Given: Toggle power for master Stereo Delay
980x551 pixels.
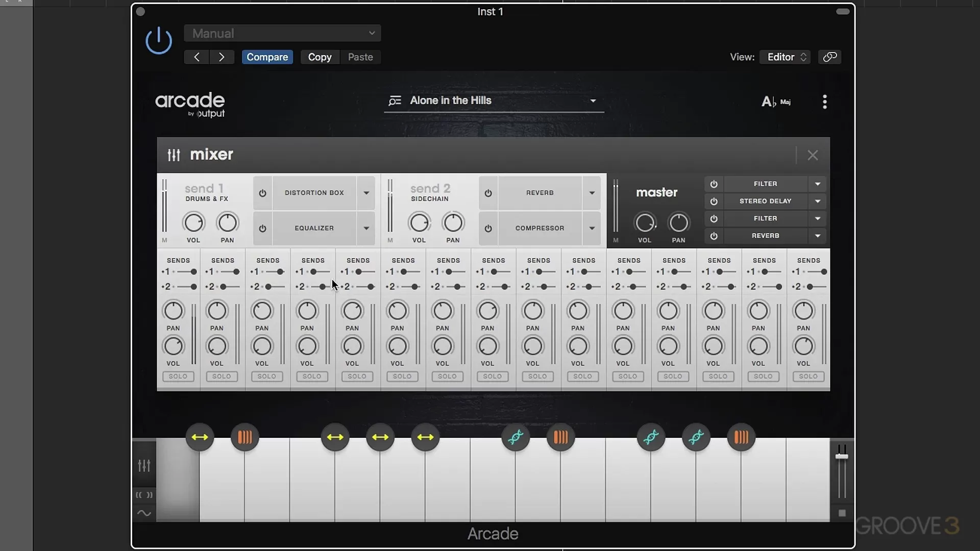Looking at the screenshot, I should (x=714, y=202).
